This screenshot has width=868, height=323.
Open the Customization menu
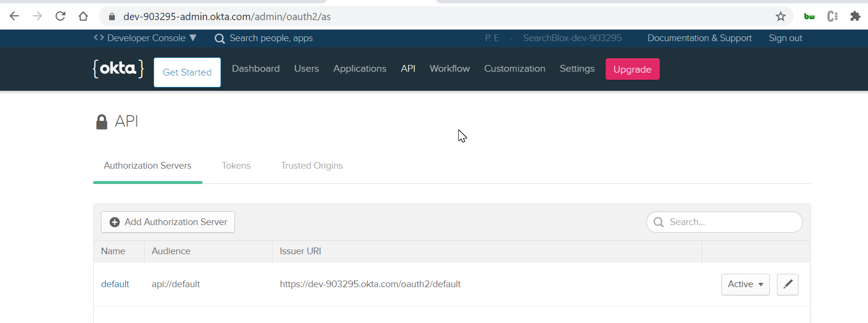[x=515, y=69]
